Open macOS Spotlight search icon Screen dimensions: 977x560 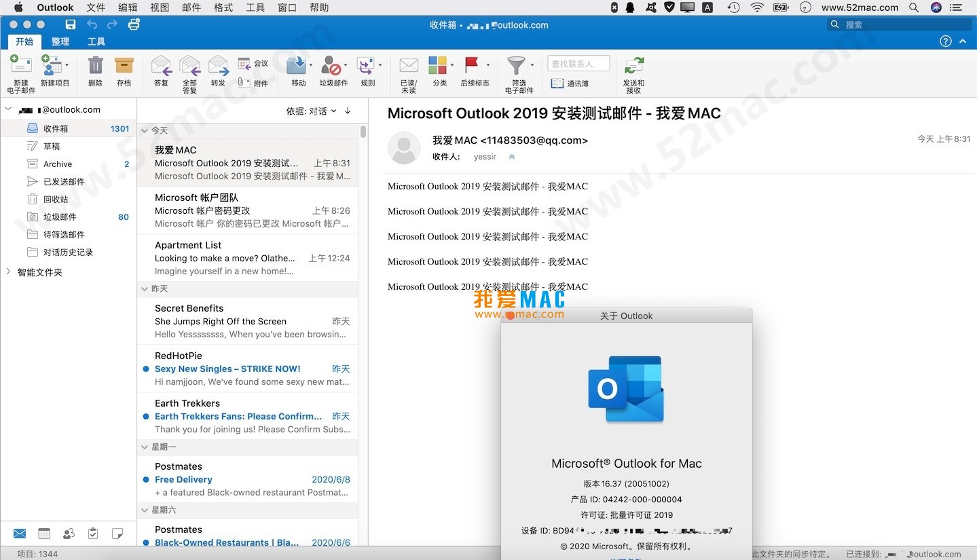click(914, 7)
